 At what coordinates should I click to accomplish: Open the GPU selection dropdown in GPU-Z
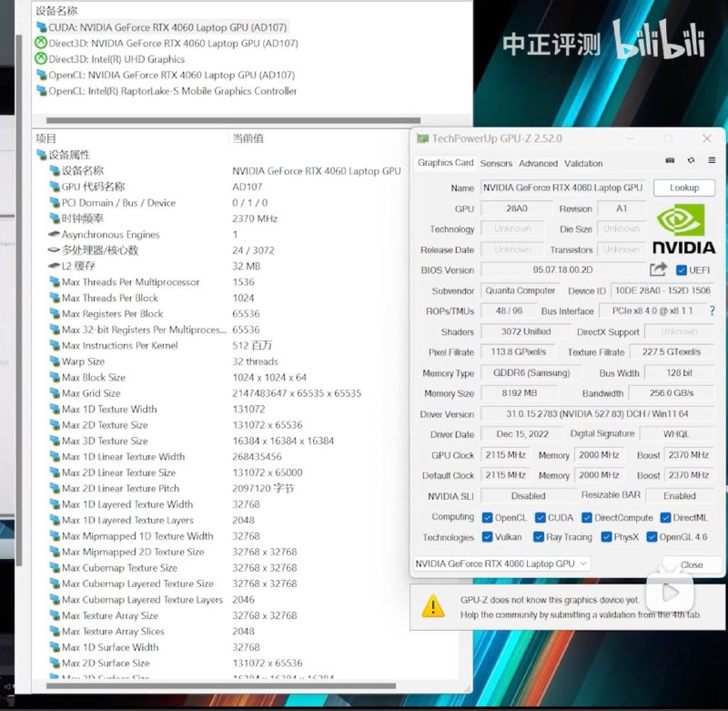501,564
